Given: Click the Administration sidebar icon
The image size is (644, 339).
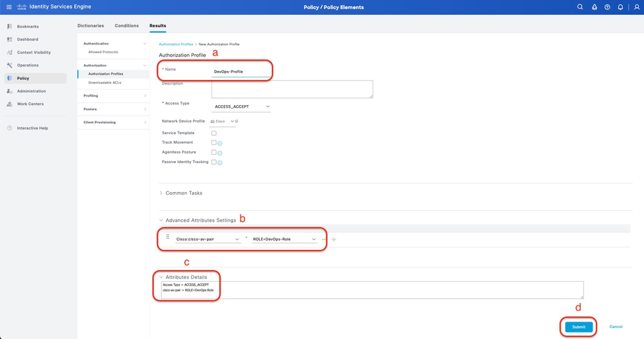Looking at the screenshot, I should 10,91.
